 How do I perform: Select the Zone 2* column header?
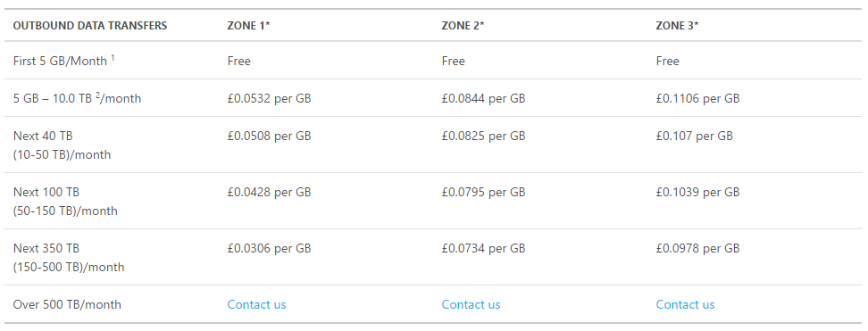pos(463,26)
